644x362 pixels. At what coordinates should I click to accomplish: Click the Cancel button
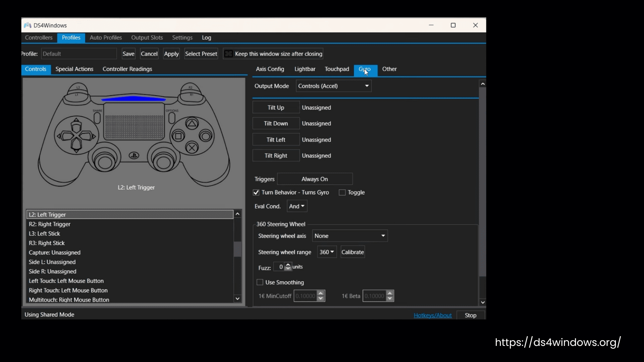click(149, 54)
